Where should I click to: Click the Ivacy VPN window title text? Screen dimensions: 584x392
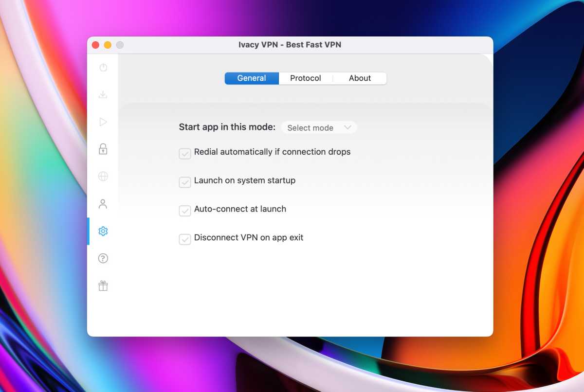tap(290, 45)
